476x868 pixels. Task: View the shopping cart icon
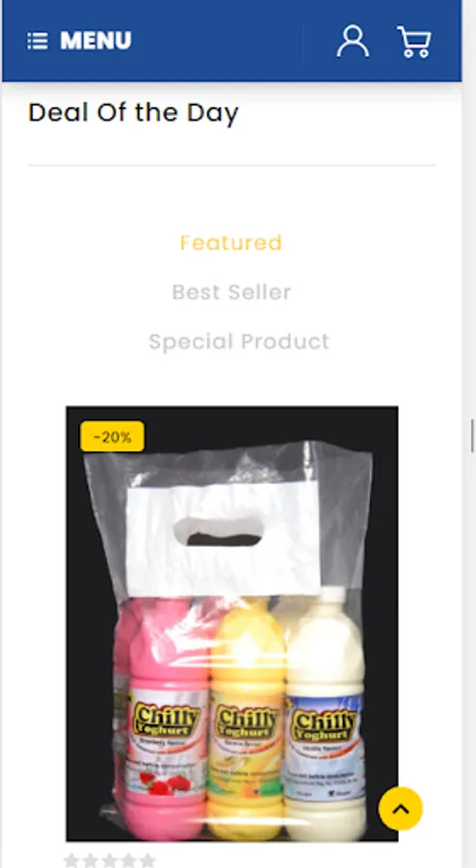[x=414, y=41]
